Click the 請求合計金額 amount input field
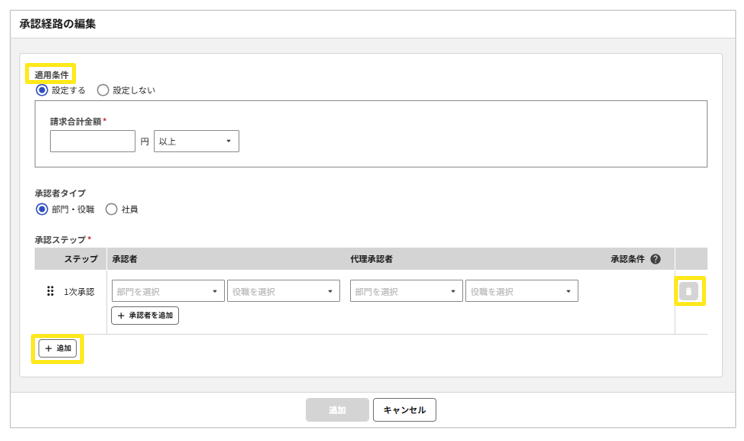This screenshot has width=744, height=441. coord(92,141)
